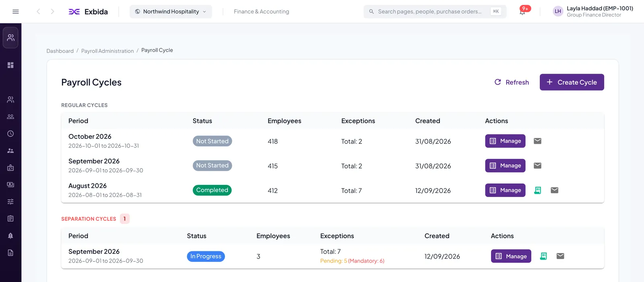The image size is (644, 282).
Task: Click the Regular Cycles Period column header
Action: [78, 121]
